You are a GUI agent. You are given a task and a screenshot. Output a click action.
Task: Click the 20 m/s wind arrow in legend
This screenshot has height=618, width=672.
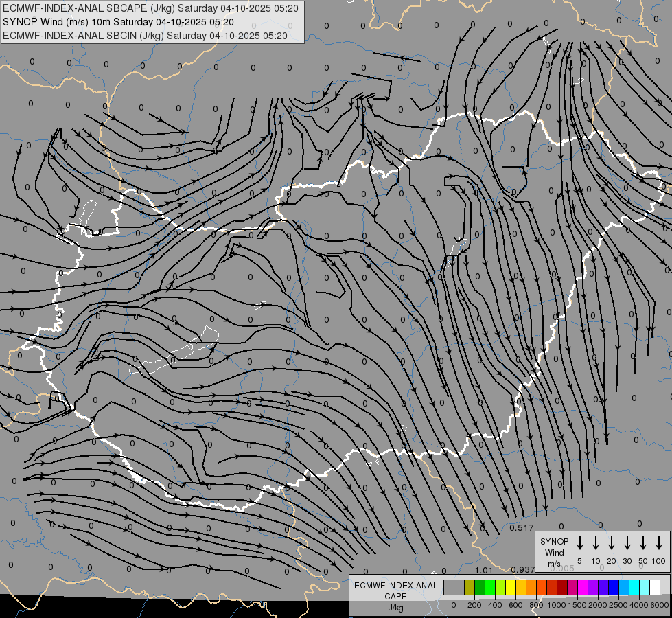point(611,543)
